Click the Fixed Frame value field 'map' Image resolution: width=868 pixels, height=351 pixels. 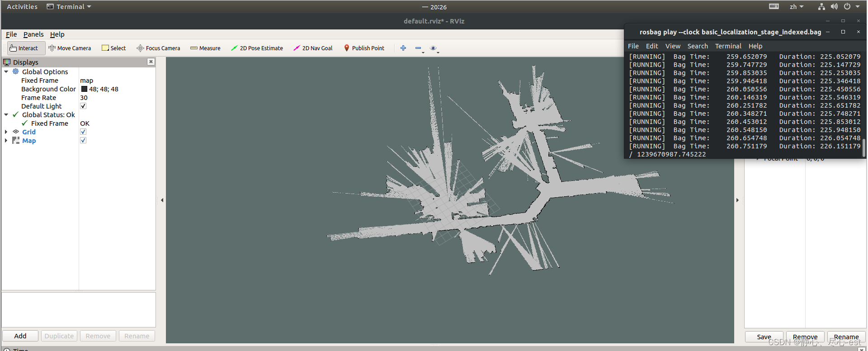pyautogui.click(x=117, y=81)
